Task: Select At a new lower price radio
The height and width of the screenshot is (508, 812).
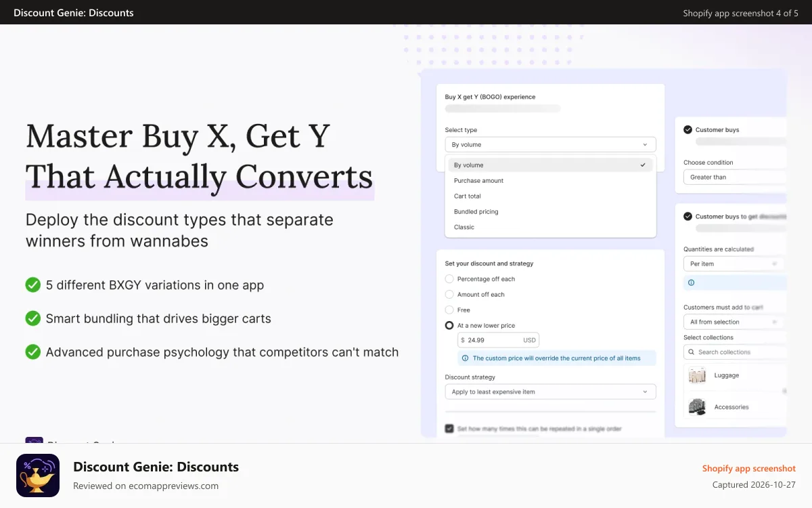Action: 449,326
